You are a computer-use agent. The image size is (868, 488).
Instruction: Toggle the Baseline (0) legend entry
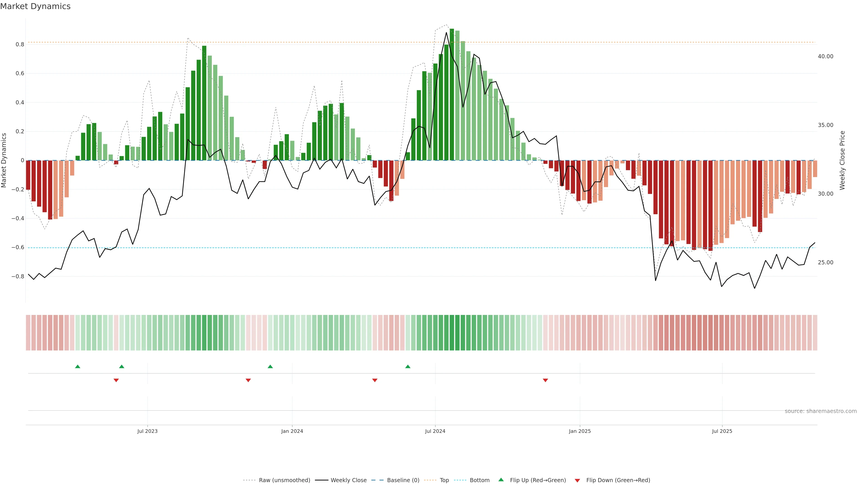(403, 480)
